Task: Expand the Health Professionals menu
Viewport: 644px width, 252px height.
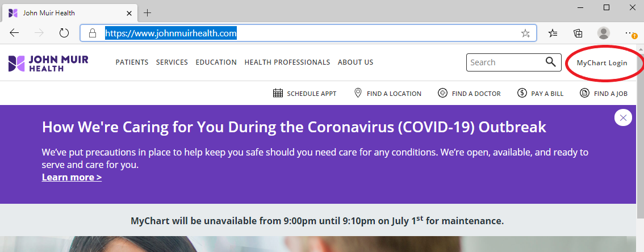Action: [x=287, y=62]
